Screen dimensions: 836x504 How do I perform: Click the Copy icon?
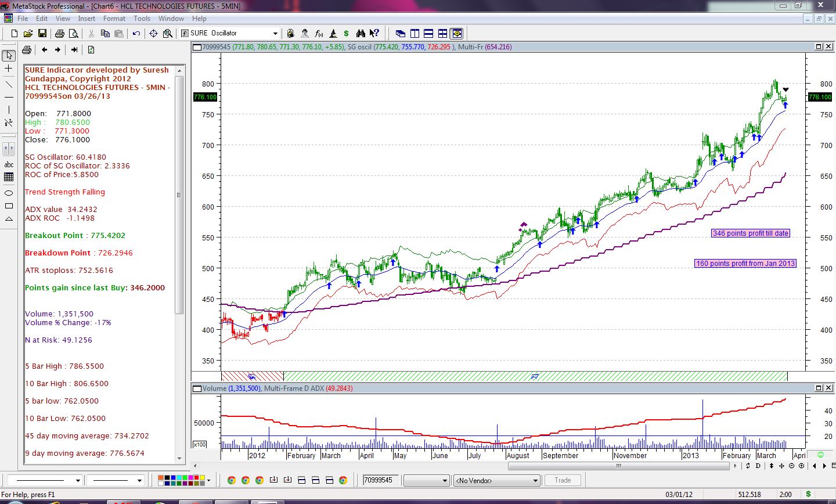click(105, 34)
